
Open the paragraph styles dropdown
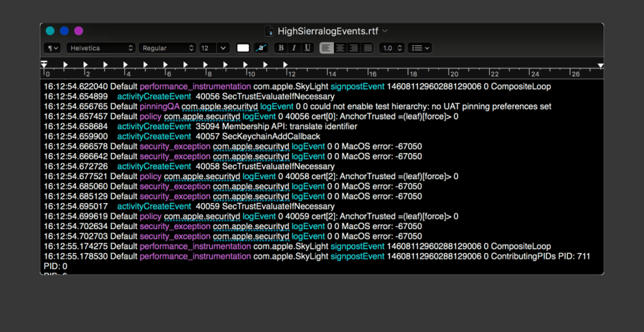click(52, 48)
